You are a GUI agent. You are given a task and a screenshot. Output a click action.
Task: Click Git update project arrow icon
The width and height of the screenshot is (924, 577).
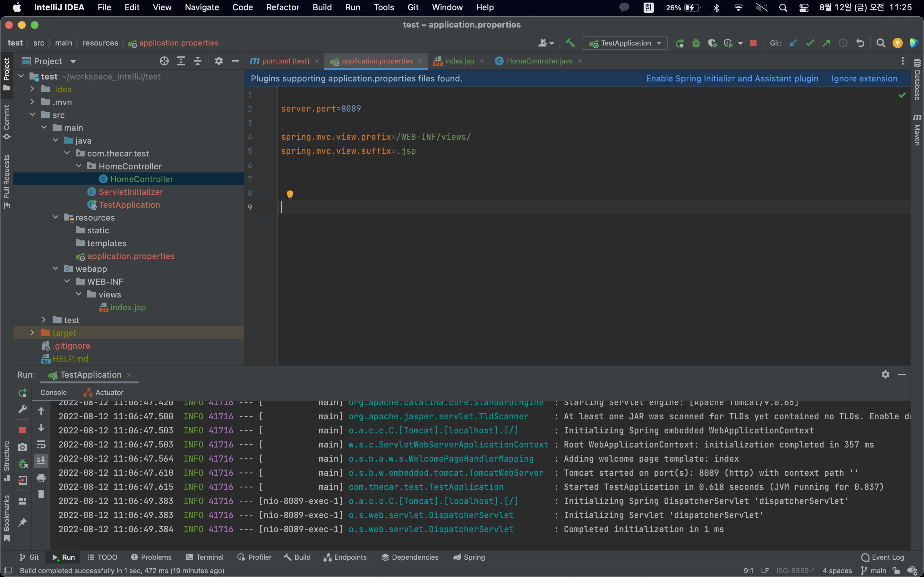793,43
